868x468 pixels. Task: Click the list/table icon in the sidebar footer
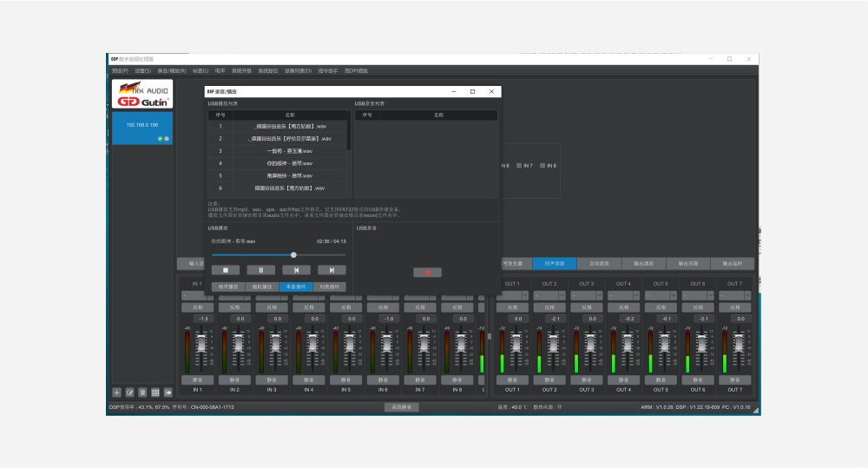(x=155, y=392)
